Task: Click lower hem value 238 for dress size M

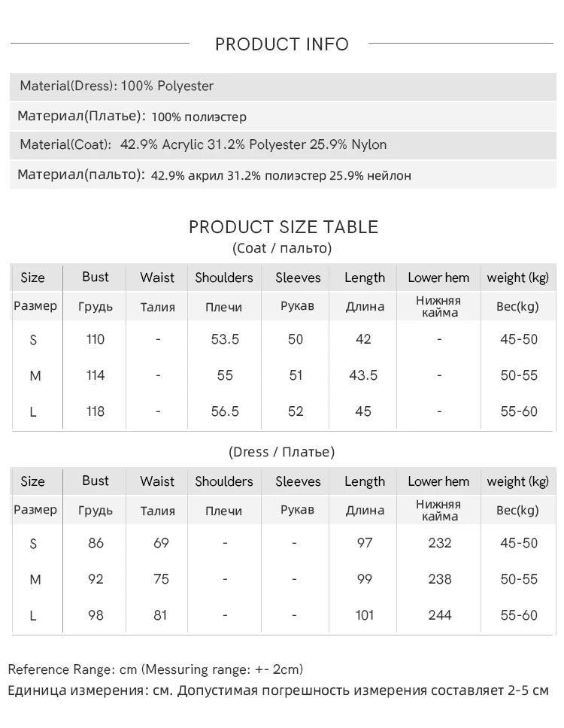Action: (439, 579)
